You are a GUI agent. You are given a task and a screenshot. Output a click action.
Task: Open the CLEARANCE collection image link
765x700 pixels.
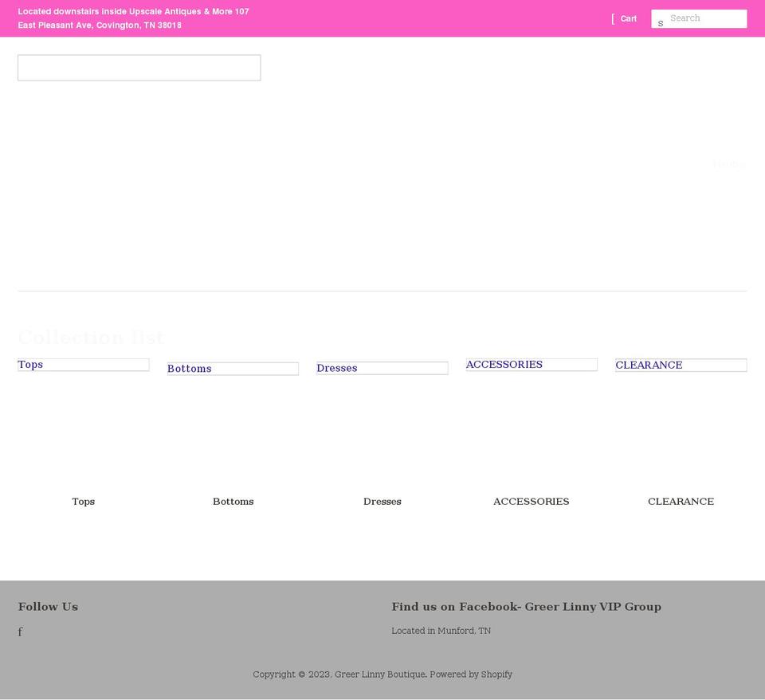pos(681,365)
